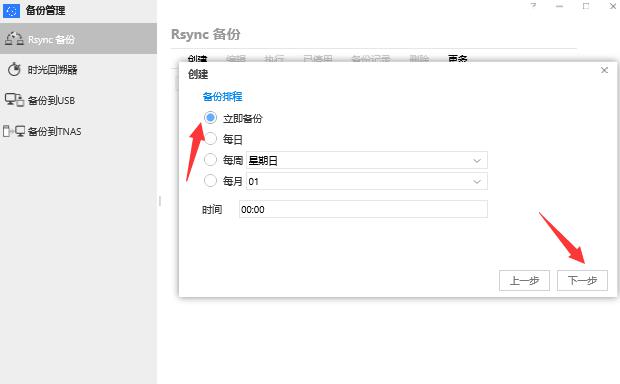
Task: Select 备份到USB in the sidebar
Action: (78, 100)
